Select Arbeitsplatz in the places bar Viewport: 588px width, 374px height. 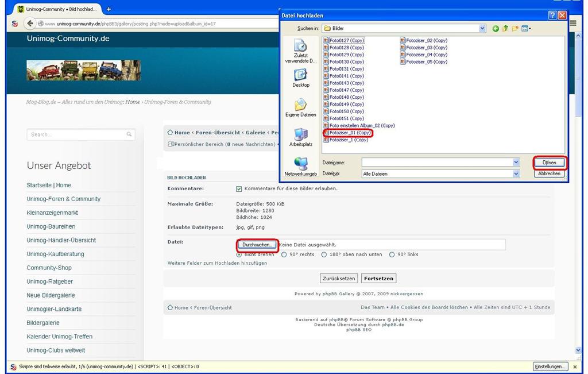tap(300, 138)
